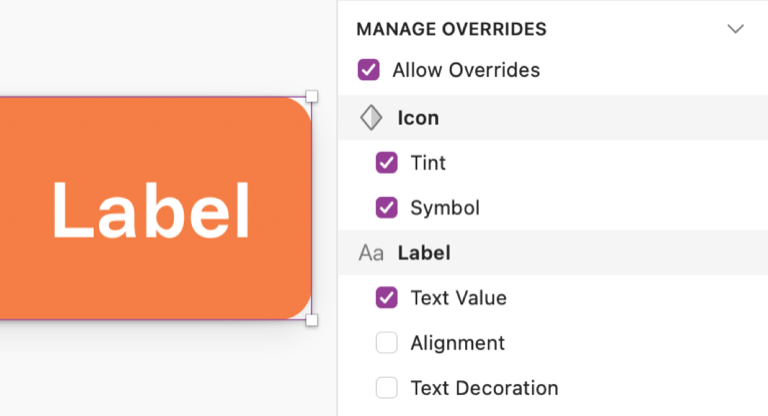Click the bottom-right selection handle
Viewport: 768px width, 416px height.
[x=312, y=320]
